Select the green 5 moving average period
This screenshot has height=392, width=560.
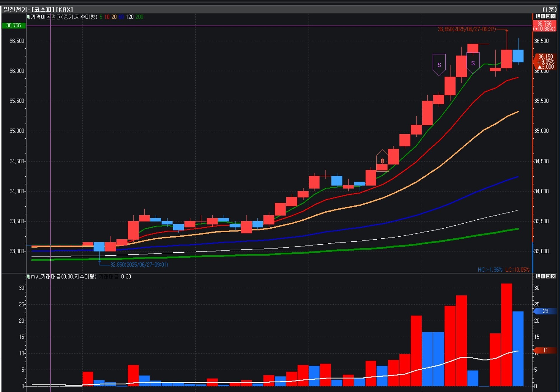101,17
